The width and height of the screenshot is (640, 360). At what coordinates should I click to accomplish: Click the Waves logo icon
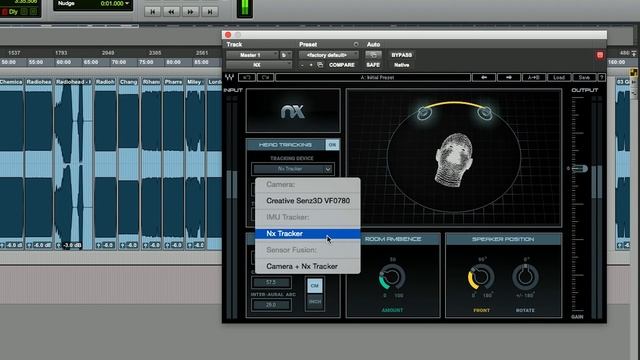(x=229, y=77)
